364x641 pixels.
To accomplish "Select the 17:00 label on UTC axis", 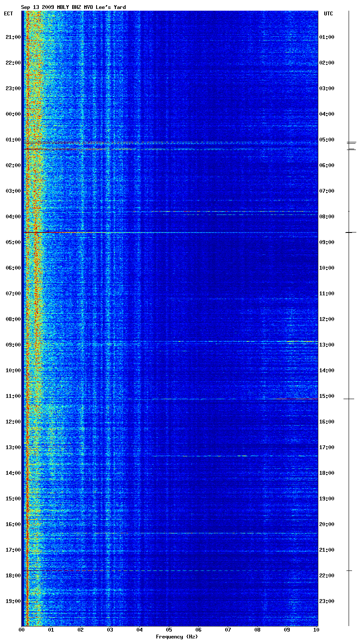I will tap(327, 447).
